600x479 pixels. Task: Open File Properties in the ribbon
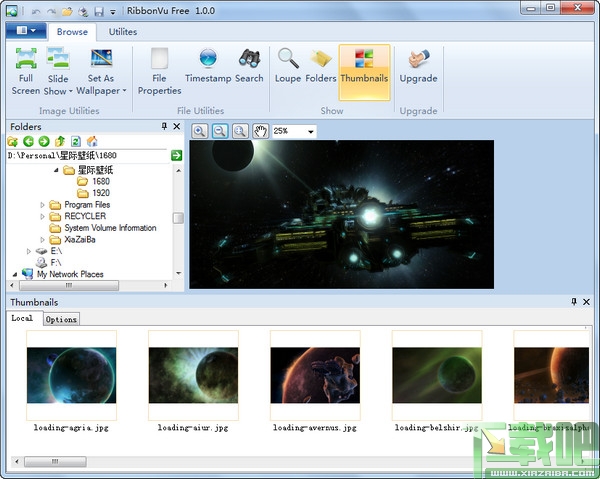159,59
